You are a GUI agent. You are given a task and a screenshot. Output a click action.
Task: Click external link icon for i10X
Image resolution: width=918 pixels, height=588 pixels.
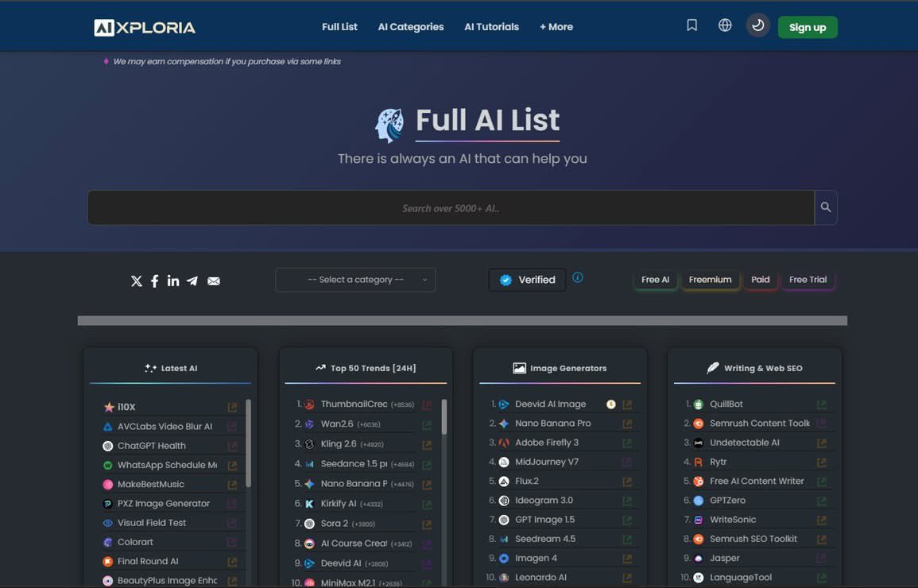[232, 407]
